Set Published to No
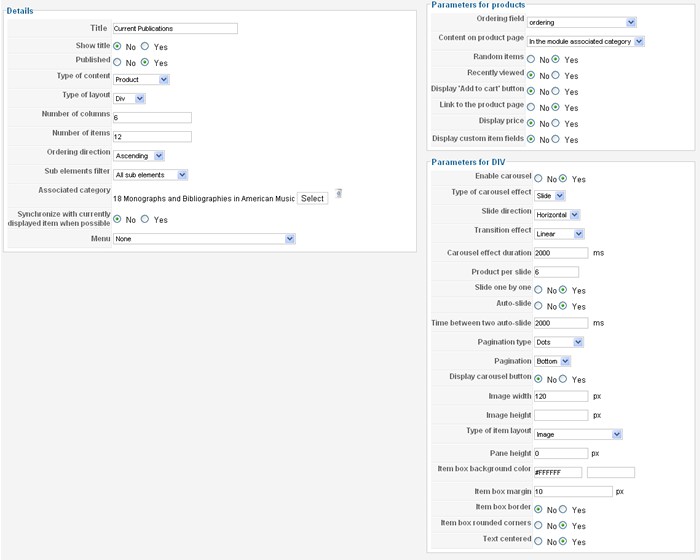700x560 pixels. pos(118,62)
